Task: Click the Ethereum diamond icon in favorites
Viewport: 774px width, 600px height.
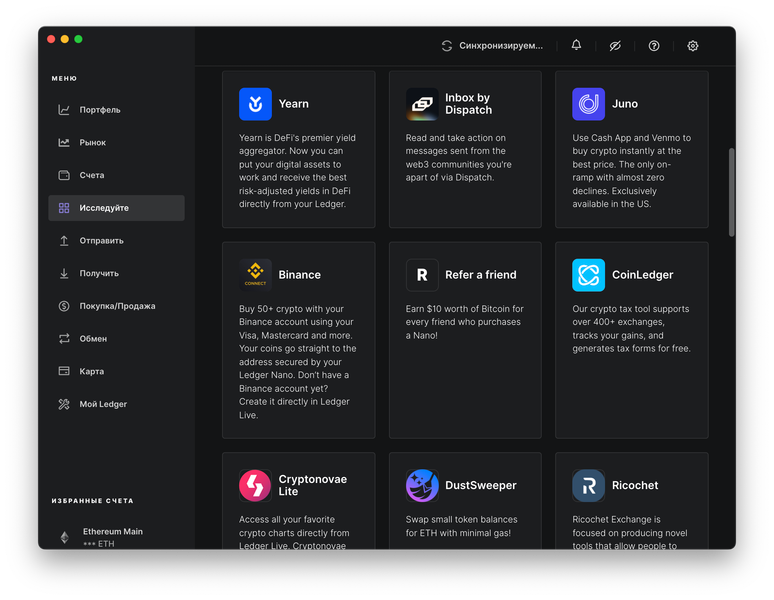Action: pos(65,537)
